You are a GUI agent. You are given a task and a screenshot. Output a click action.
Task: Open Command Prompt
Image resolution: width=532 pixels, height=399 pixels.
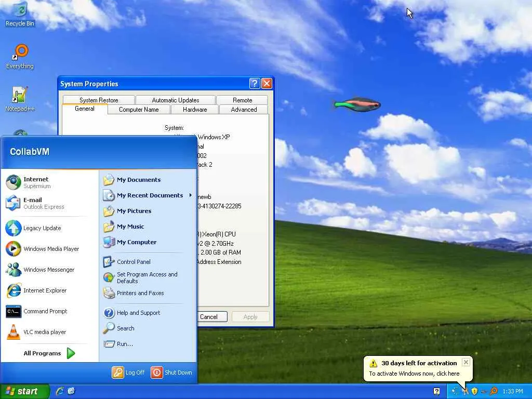tap(49, 311)
